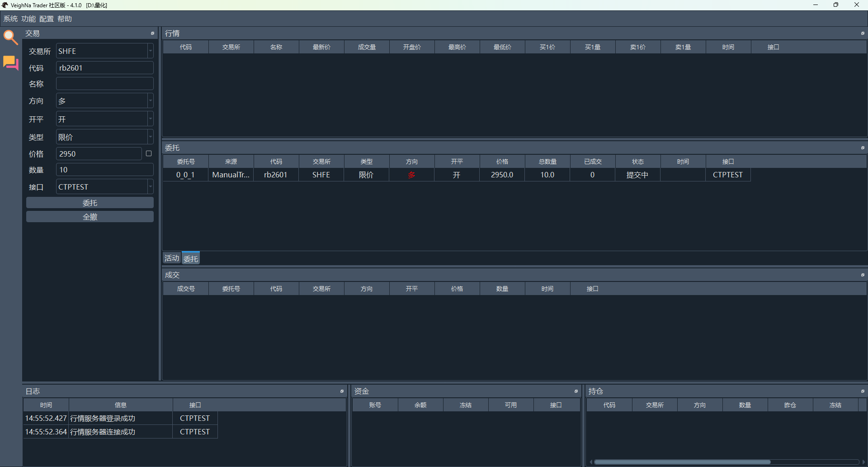Open the contract search magnifier icon
The width and height of the screenshot is (868, 467).
10,38
